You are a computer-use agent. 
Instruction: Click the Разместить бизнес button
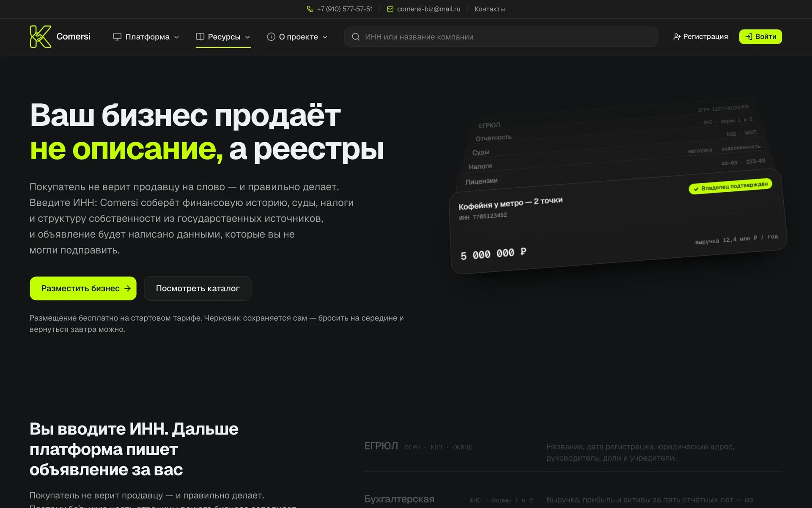pyautogui.click(x=83, y=288)
